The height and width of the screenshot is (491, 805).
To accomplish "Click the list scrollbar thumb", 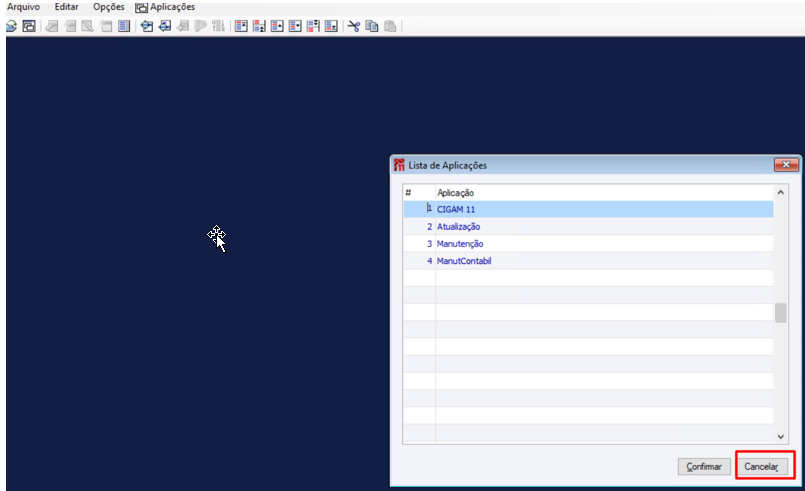I will (780, 313).
